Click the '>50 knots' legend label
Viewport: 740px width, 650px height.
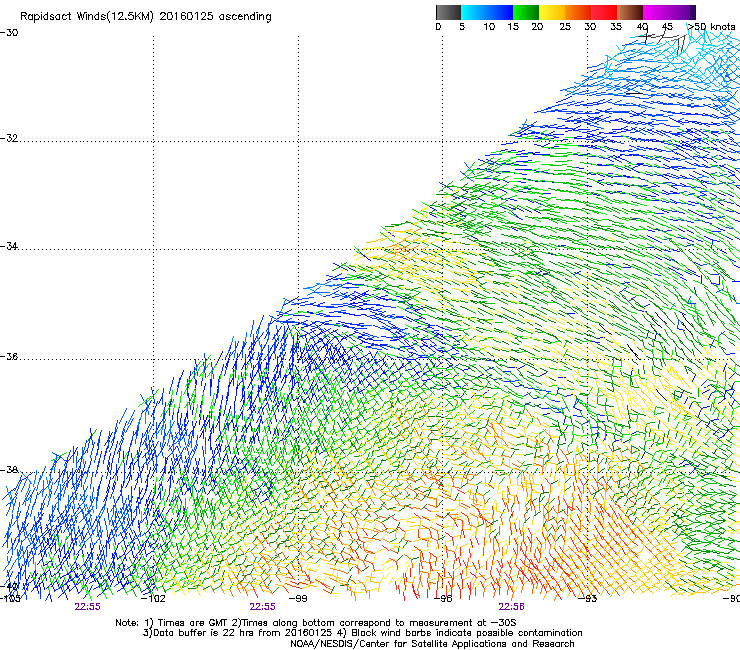tap(711, 26)
